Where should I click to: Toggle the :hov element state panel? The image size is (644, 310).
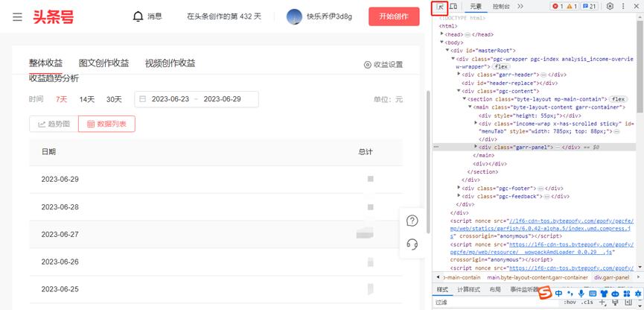pos(570,303)
